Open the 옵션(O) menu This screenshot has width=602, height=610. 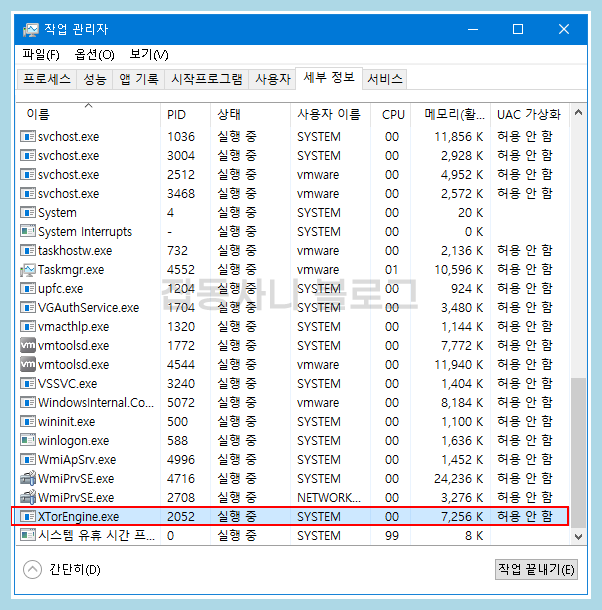point(95,54)
